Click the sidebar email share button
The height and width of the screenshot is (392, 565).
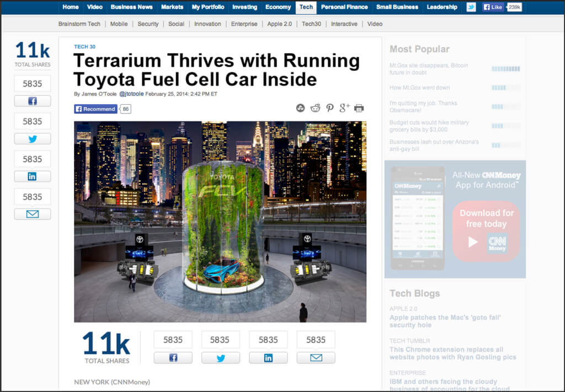[33, 214]
